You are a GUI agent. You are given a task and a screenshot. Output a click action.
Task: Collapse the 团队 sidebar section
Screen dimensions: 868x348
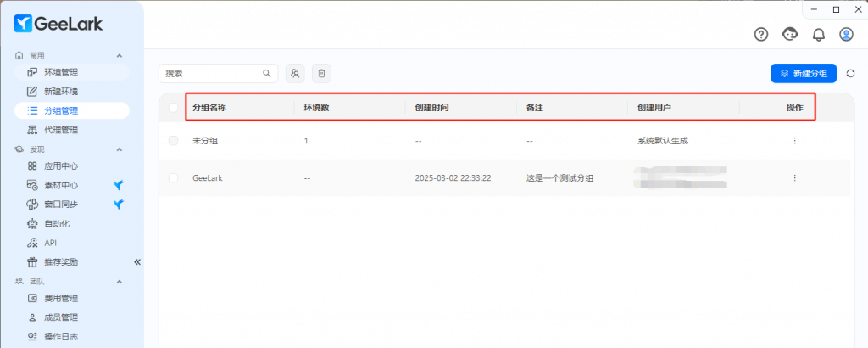(119, 281)
